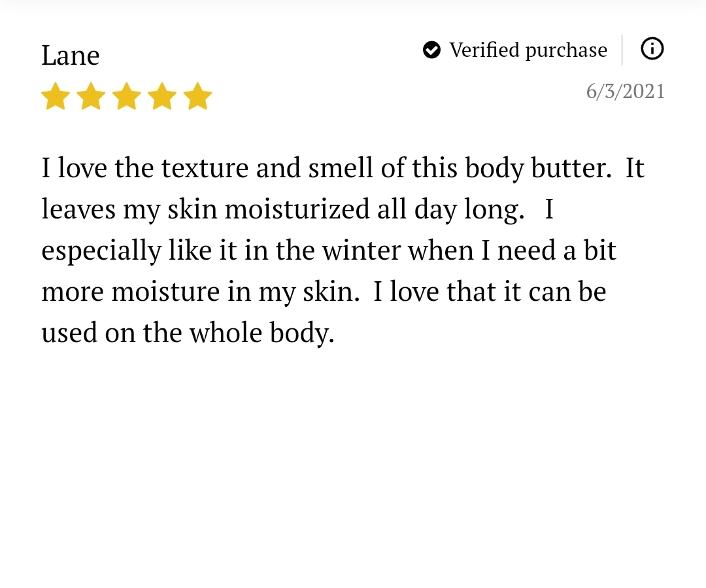Click the review date 6/3/2021
This screenshot has height=588, width=706.
625,92
